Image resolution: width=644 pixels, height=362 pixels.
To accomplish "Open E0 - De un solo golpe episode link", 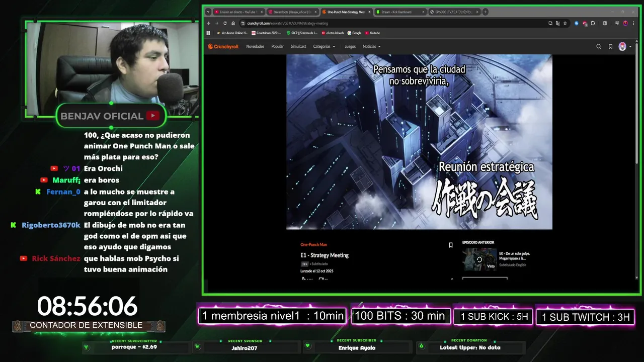I will click(x=515, y=255).
